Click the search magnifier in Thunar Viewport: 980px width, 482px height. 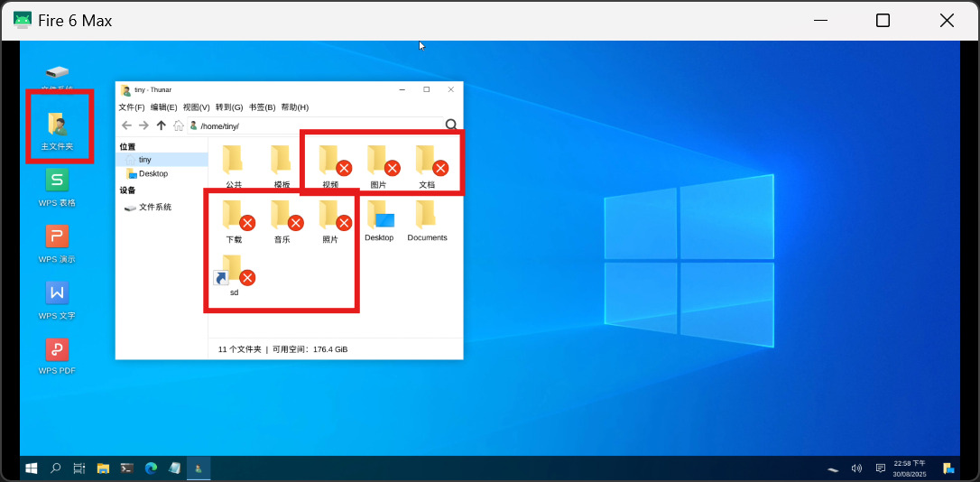(450, 125)
